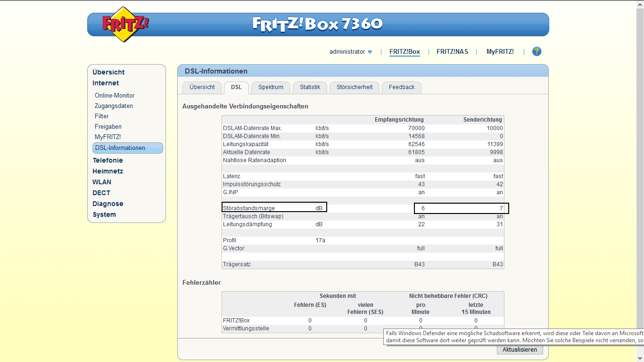Click the Nahtlose Ratenadaption row label
The height and width of the screenshot is (362, 644).
(255, 160)
